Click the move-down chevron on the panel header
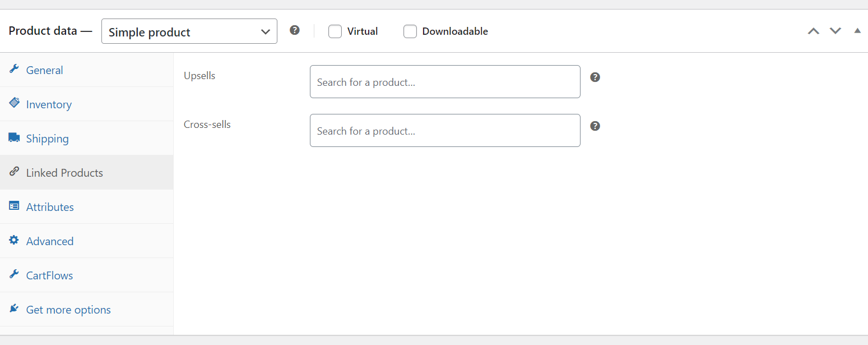The width and height of the screenshot is (868, 345). pos(835,31)
